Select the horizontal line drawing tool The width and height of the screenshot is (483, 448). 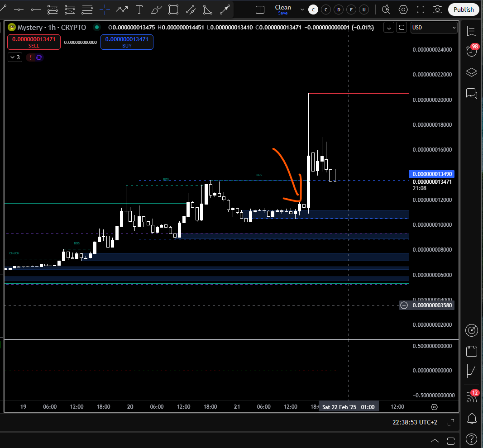pos(19,10)
